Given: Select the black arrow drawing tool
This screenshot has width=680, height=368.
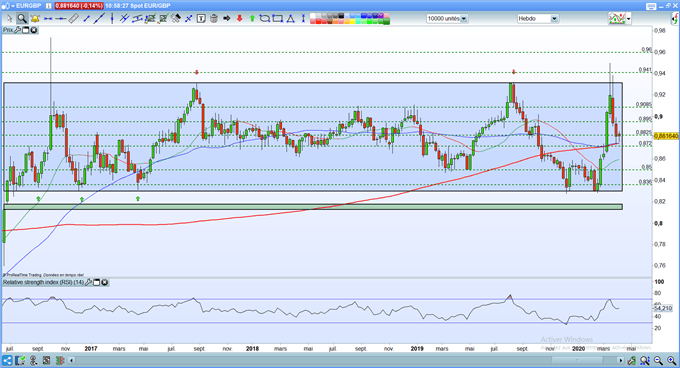Looking at the screenshot, I should pyautogui.click(x=226, y=19).
